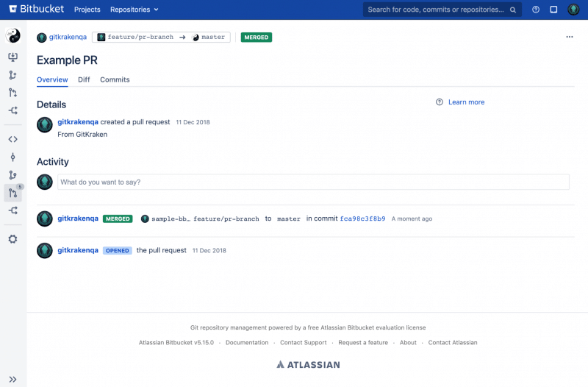Click the OPENED badge in activity row

(x=118, y=251)
